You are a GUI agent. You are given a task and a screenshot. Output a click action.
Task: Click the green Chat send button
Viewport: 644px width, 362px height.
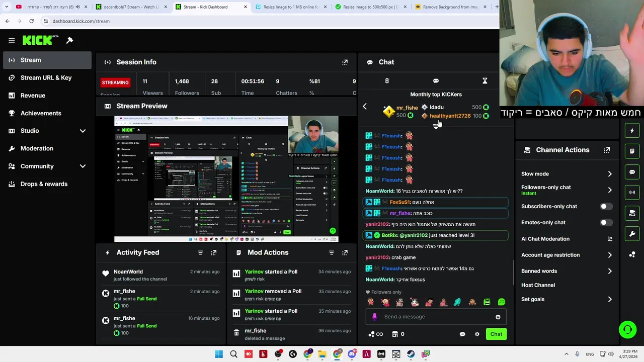point(496,334)
